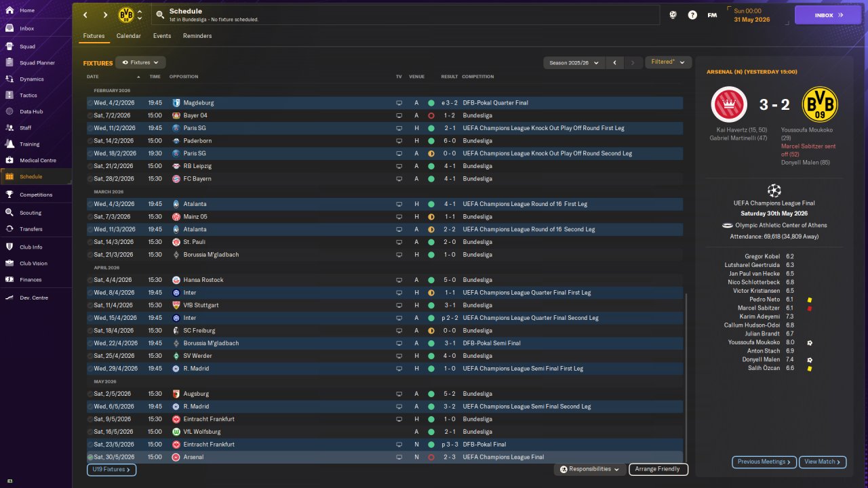Click the purple INBOX button

click(x=828, y=15)
